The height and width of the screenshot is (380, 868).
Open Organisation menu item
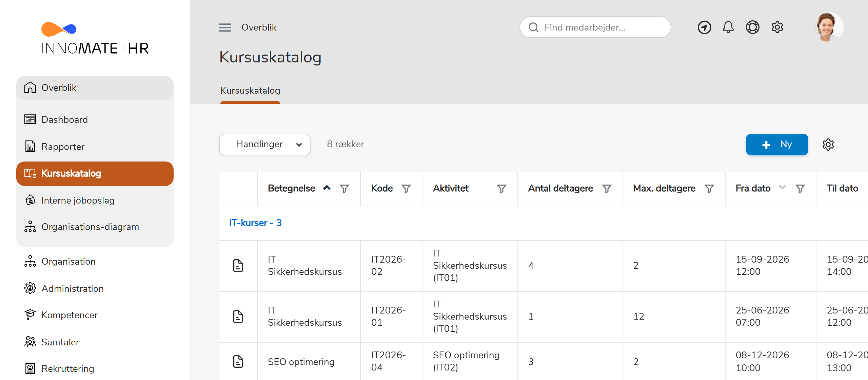point(95,261)
